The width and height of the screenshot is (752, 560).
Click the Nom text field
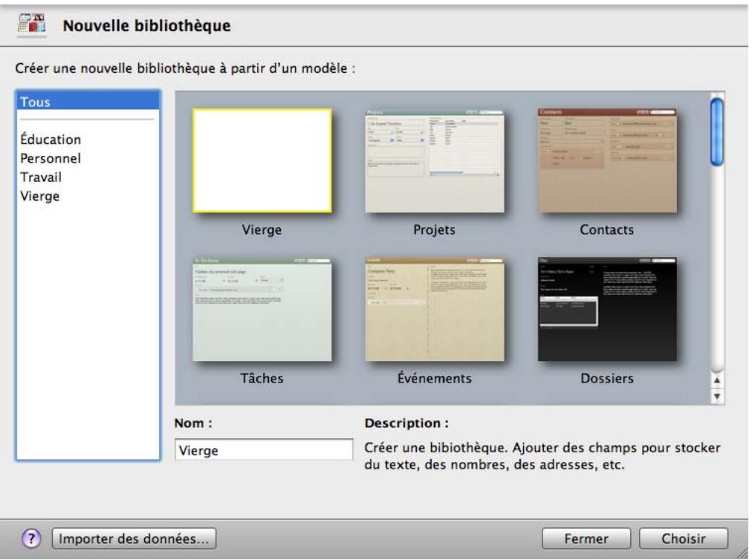click(x=264, y=450)
